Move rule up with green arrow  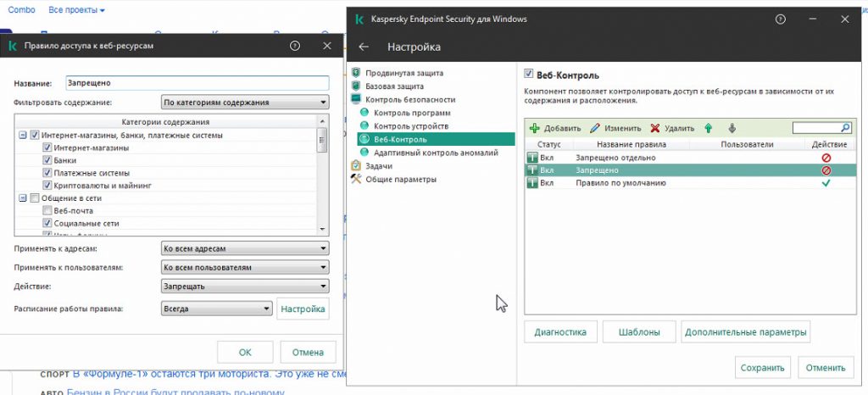pos(709,129)
